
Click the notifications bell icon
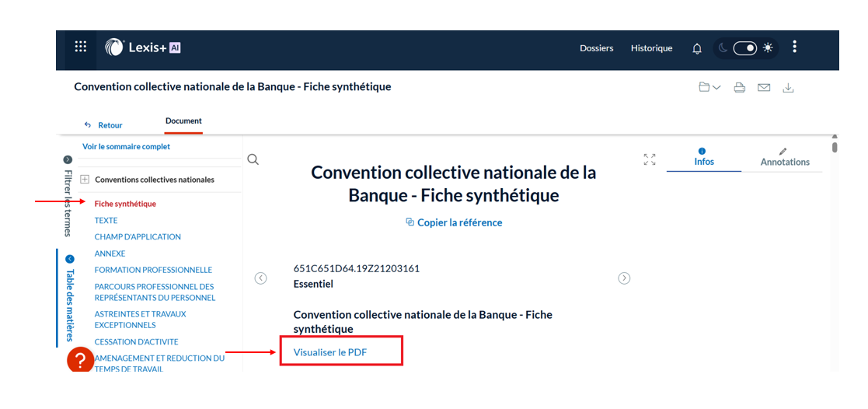697,48
